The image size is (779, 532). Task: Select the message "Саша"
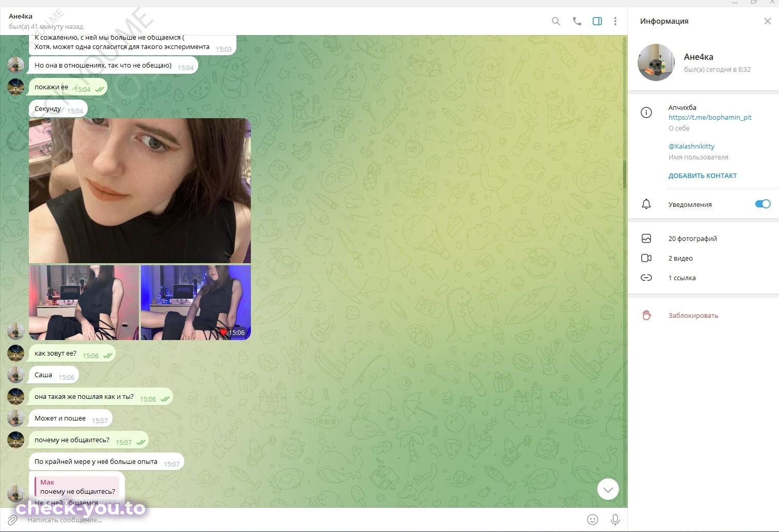pyautogui.click(x=54, y=375)
